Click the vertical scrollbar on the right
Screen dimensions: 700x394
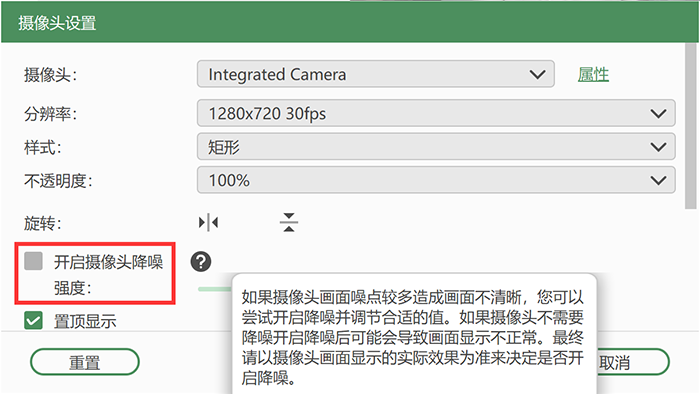(691, 126)
